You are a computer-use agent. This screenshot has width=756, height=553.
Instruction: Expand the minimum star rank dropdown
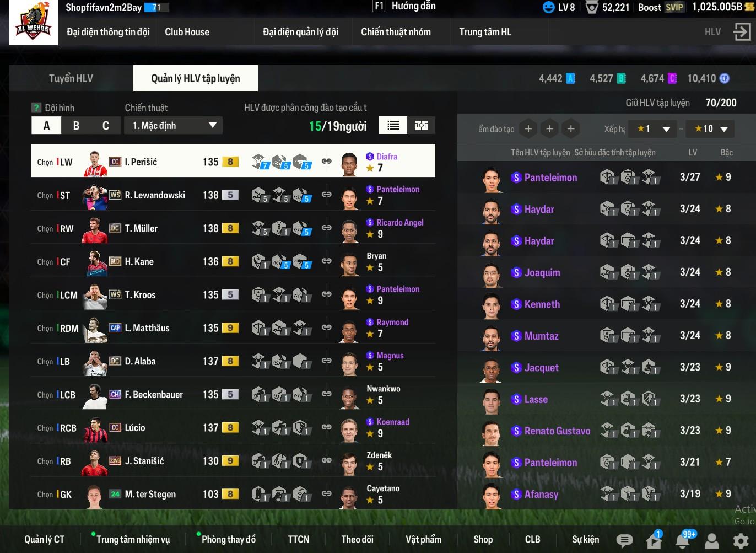point(654,129)
